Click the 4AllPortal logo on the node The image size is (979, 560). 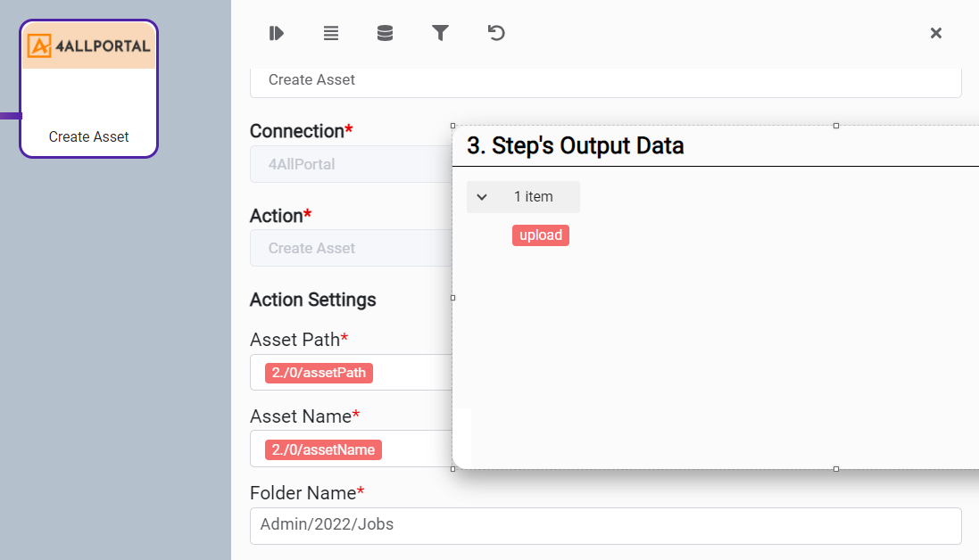88,45
